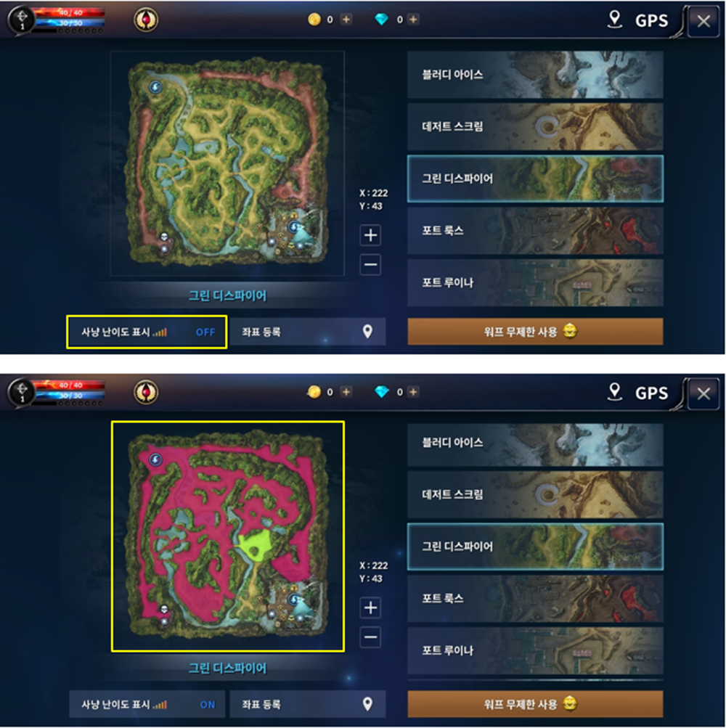Click lower 워프 무제한 사용 button
Screen dimensions: 726x728
pos(535,704)
